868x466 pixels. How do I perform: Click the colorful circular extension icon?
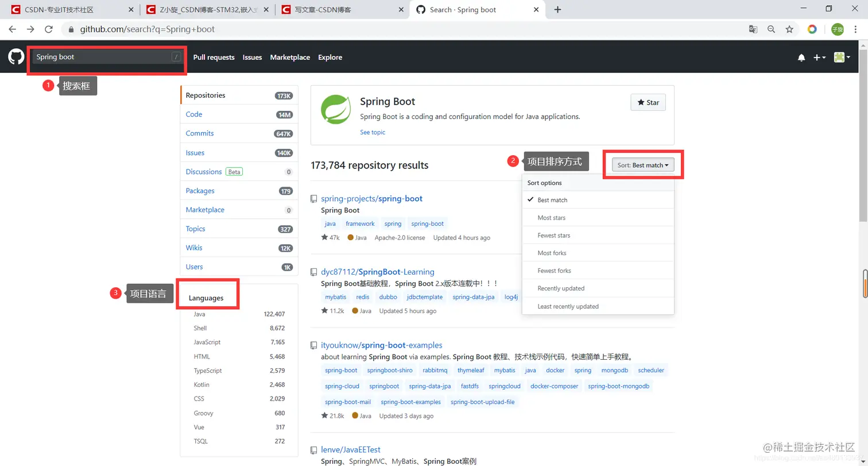(812, 29)
